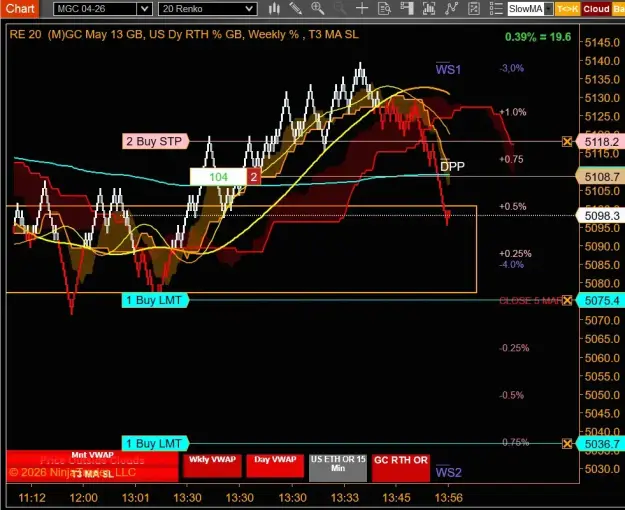Select the Chart tab
The height and width of the screenshot is (510, 625).
[20, 8]
